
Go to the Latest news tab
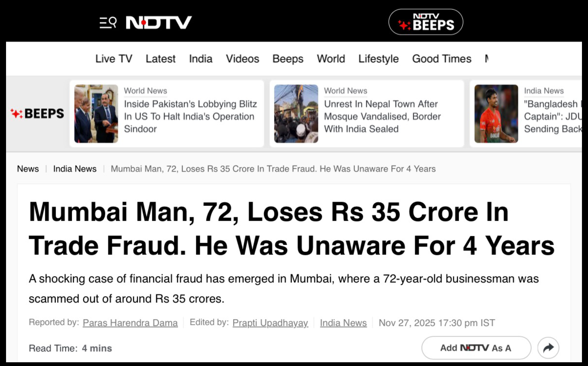[x=160, y=59]
